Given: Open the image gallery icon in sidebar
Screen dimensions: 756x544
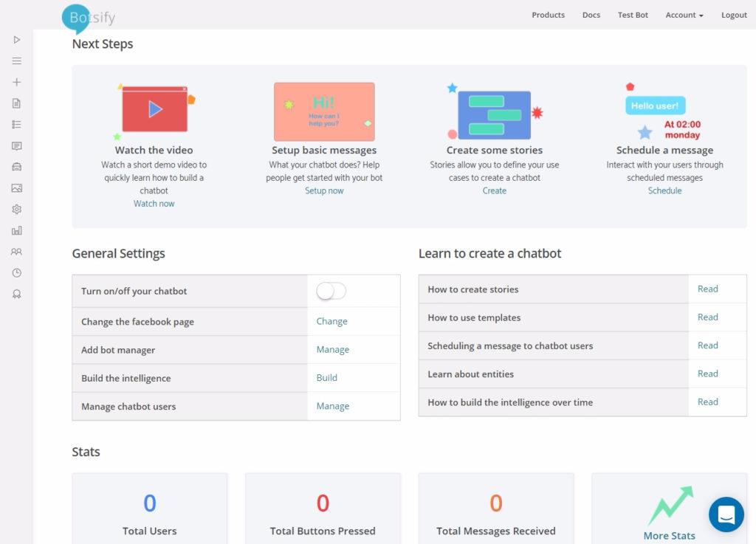Looking at the screenshot, I should [x=16, y=188].
